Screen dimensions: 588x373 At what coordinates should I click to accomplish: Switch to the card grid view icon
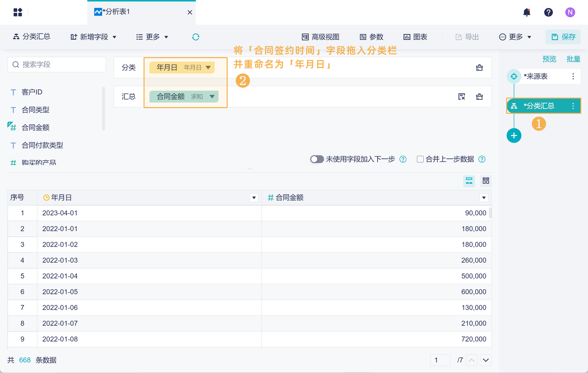486,181
